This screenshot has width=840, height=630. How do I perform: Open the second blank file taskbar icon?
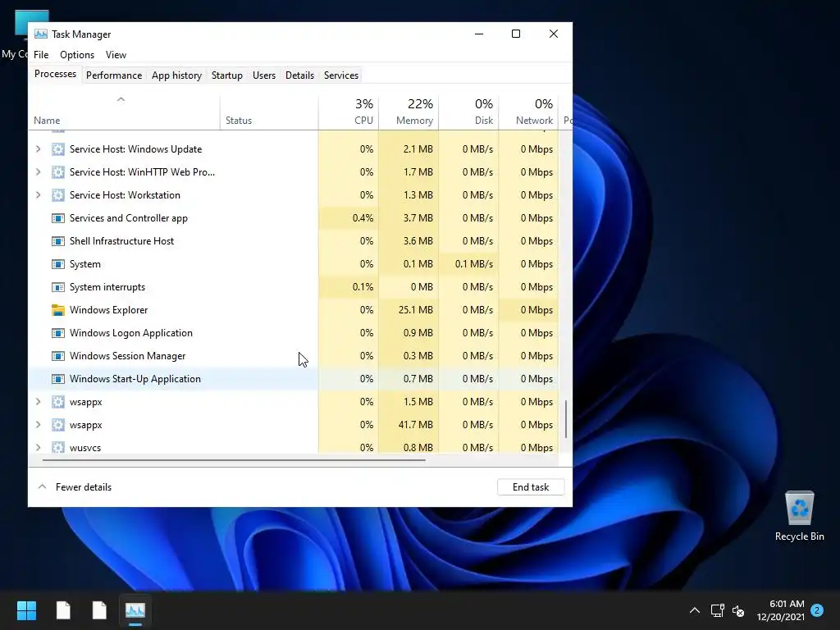click(99, 610)
